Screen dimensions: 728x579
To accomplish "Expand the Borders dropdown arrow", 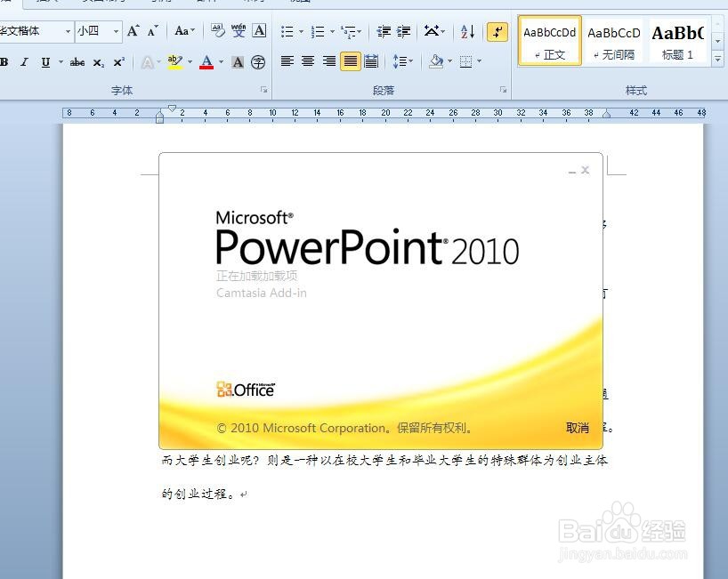I will coord(479,61).
